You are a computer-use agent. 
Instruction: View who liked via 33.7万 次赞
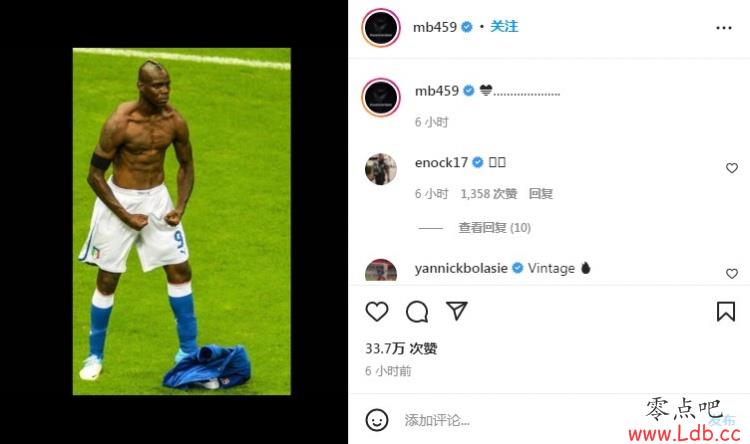[401, 348]
